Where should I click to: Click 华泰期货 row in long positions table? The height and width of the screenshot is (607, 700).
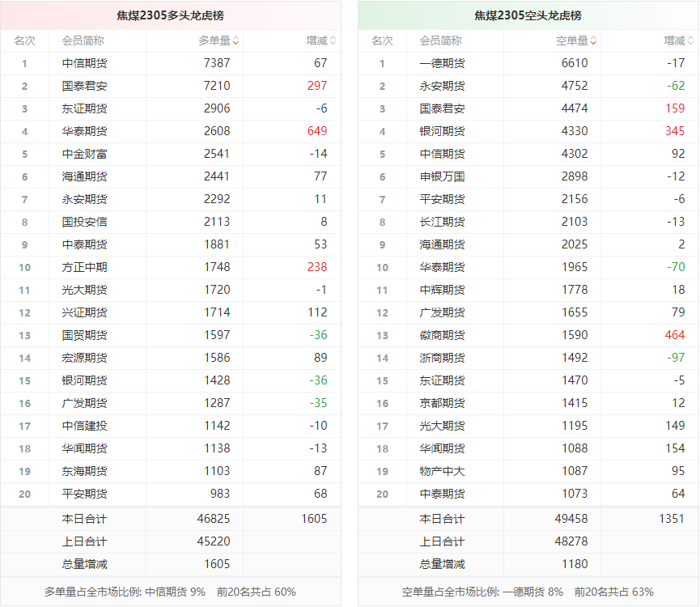(84, 131)
